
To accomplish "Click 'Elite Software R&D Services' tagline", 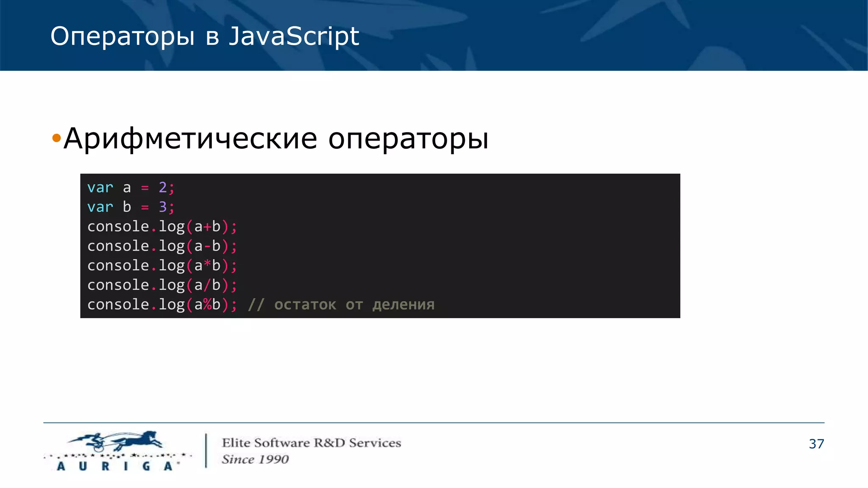I will pos(312,443).
